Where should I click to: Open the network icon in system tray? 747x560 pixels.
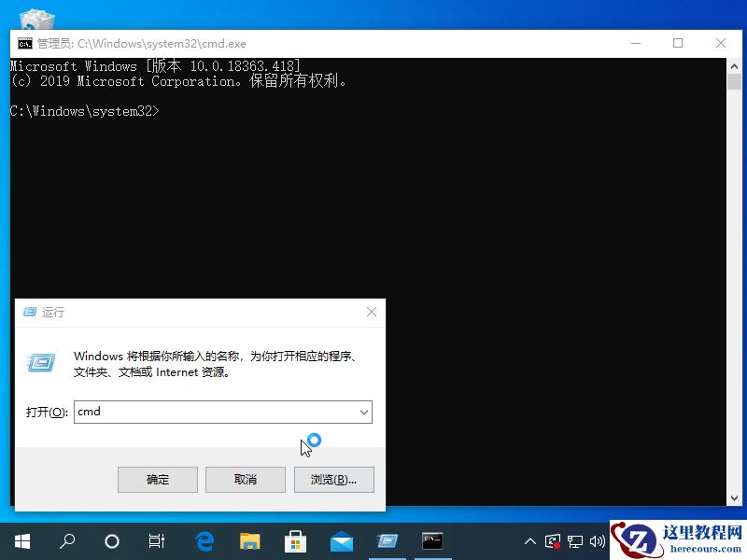[x=577, y=540]
